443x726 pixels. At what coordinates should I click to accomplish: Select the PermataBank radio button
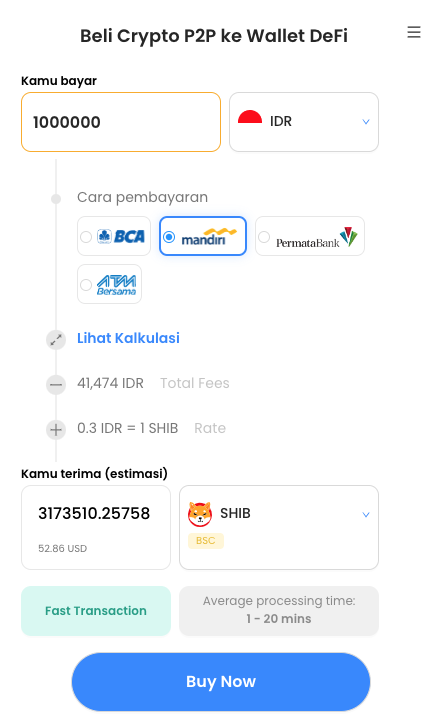(264, 237)
